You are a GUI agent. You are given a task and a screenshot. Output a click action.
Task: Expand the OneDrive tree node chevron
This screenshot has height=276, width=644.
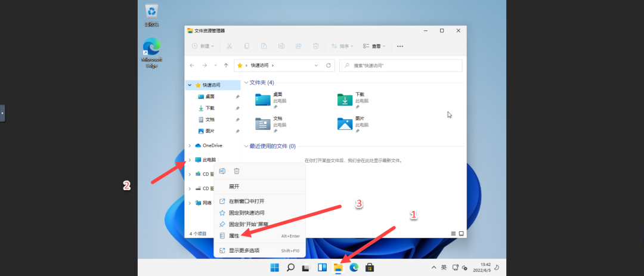tap(190, 145)
